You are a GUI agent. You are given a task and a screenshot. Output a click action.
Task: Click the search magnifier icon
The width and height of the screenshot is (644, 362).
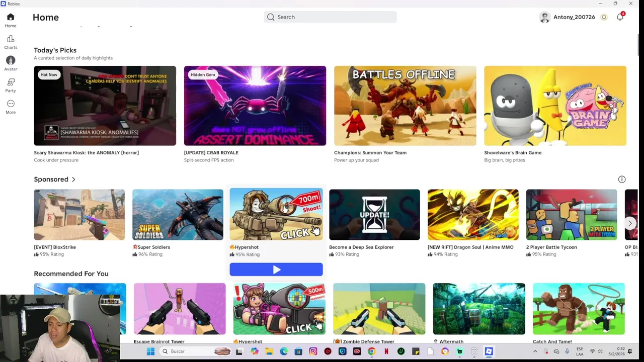tap(271, 17)
